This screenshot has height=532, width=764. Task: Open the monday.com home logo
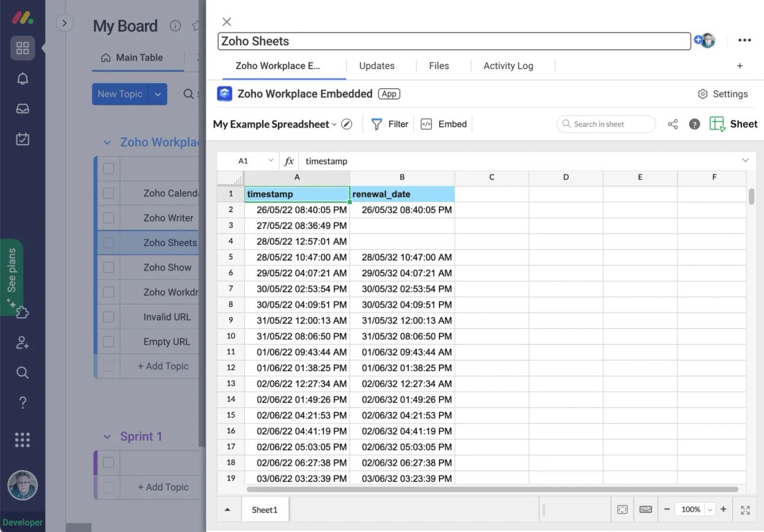(23, 18)
